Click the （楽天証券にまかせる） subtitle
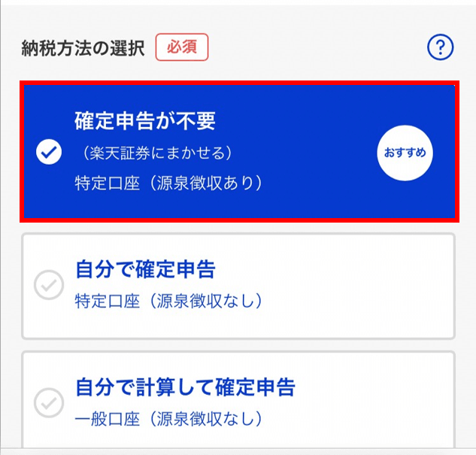 154,153
